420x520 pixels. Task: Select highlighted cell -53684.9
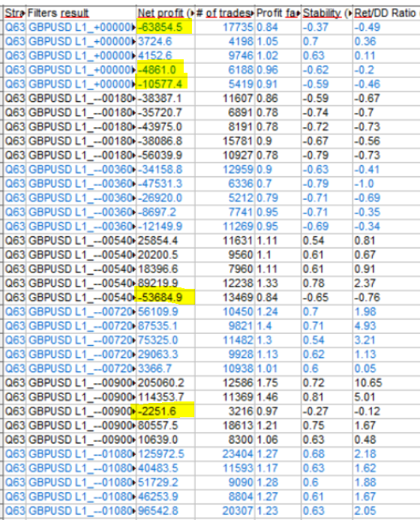click(x=165, y=298)
